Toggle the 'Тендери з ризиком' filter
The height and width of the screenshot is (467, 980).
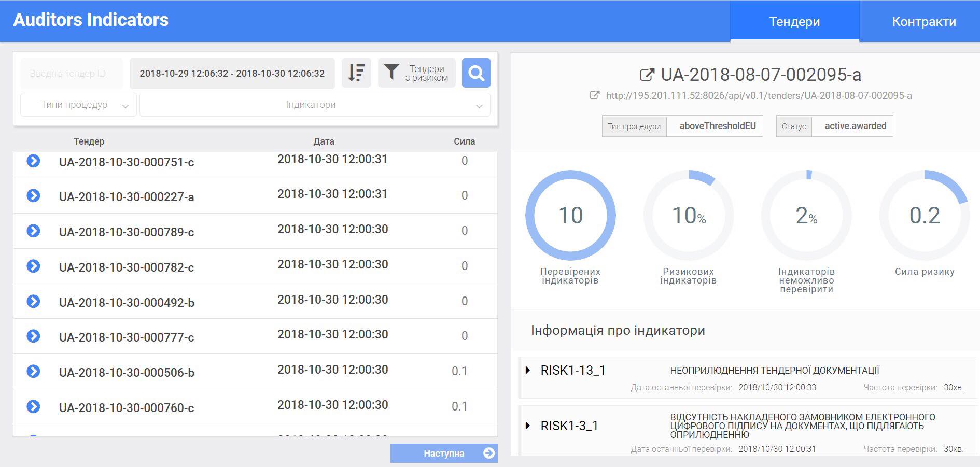[416, 73]
